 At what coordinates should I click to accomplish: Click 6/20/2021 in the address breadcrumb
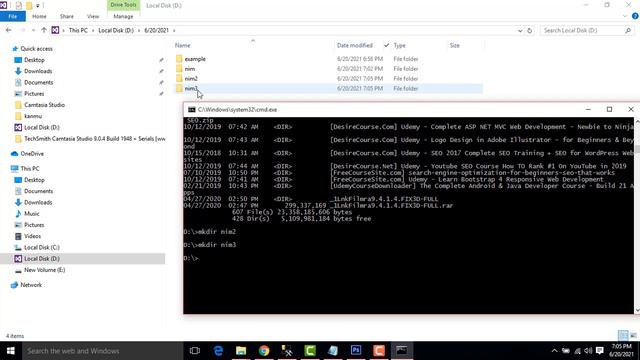(156, 30)
